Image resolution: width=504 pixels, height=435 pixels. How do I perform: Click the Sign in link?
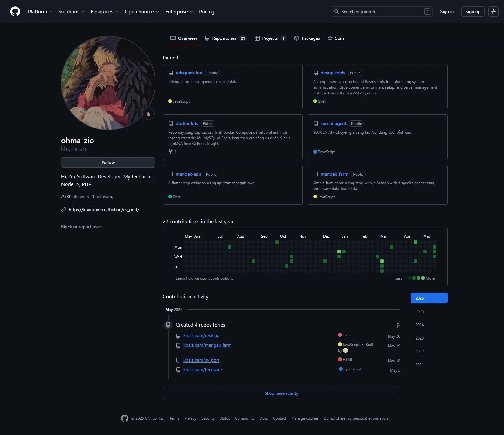pyautogui.click(x=447, y=11)
